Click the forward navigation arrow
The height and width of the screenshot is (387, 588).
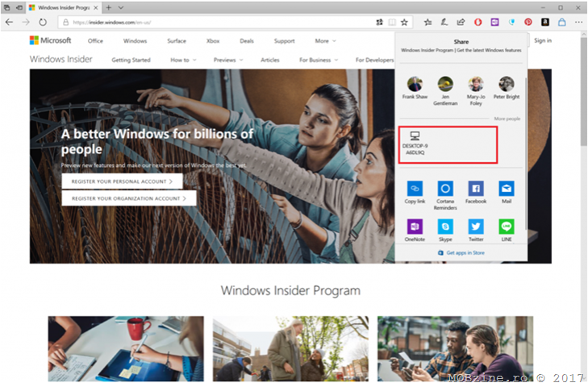click(26, 22)
